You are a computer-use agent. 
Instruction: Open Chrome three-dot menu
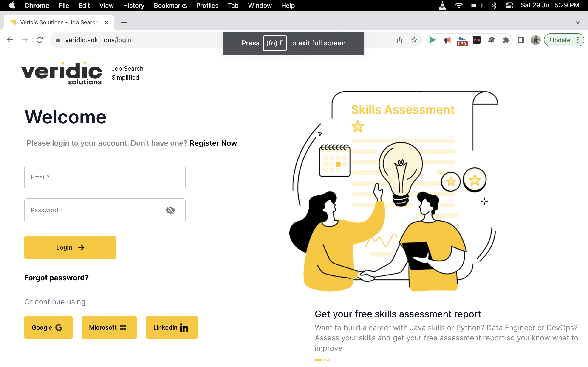(x=578, y=40)
